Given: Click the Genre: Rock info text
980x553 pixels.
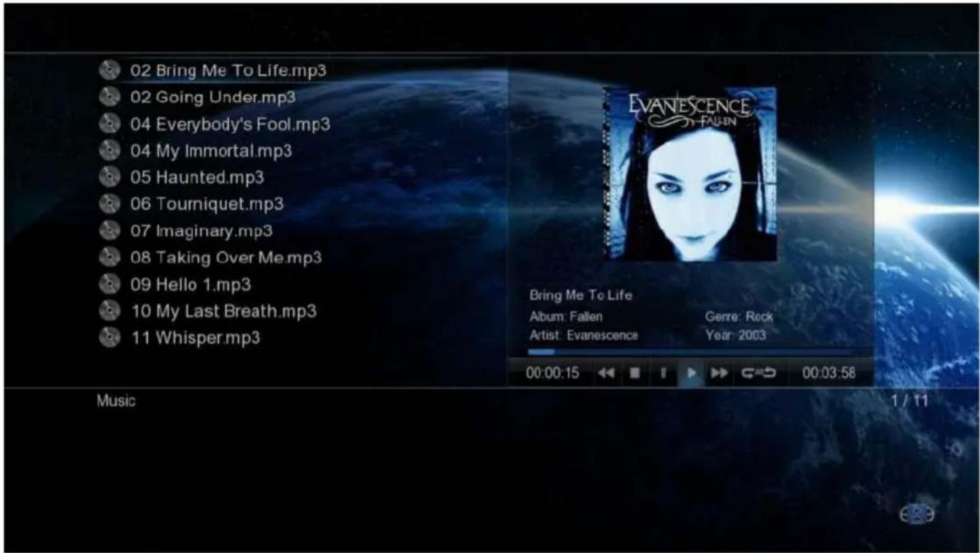Looking at the screenshot, I should click(x=739, y=316).
